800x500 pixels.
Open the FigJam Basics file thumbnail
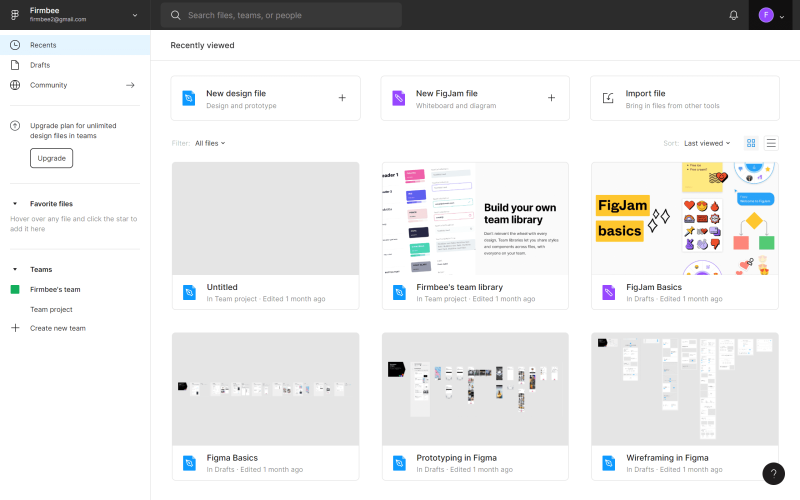685,218
